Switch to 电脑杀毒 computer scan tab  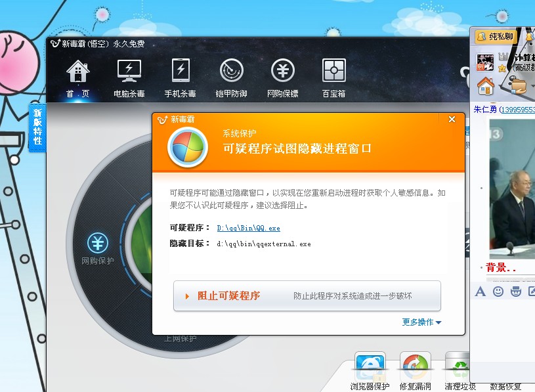click(129, 79)
